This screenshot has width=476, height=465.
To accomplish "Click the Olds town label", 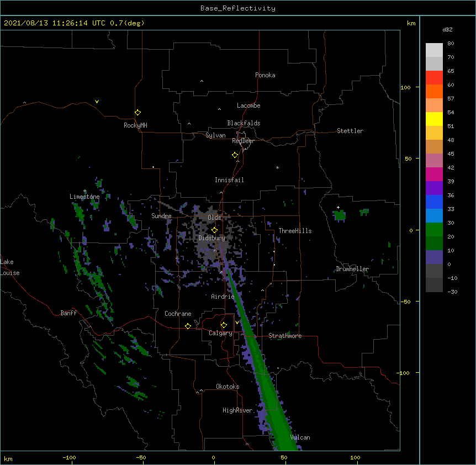I will (x=214, y=218).
